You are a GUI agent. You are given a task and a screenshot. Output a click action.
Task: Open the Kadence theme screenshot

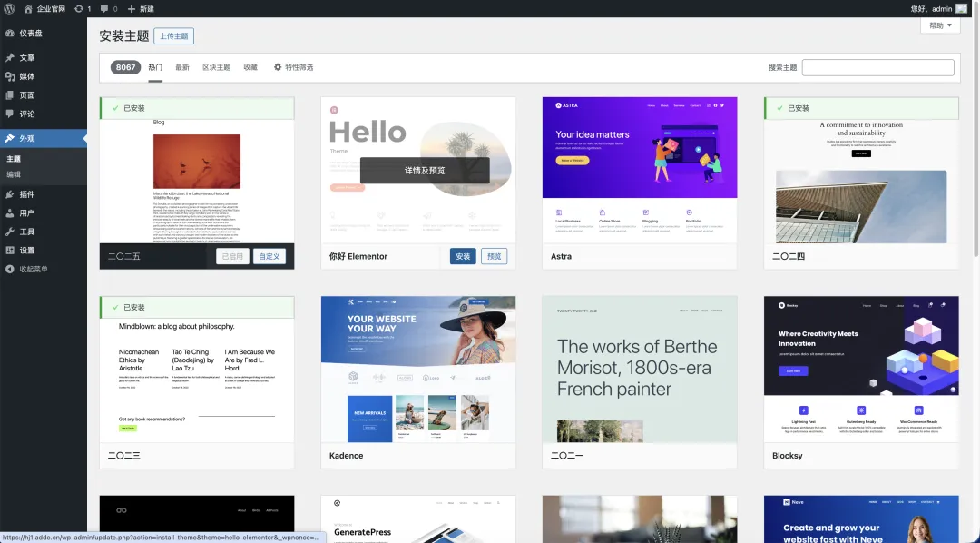pyautogui.click(x=418, y=370)
